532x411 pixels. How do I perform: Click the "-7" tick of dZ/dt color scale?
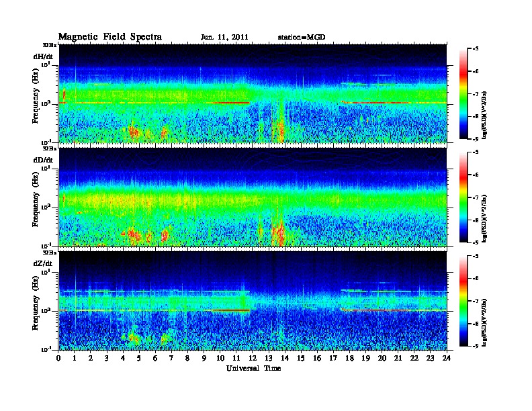(476, 301)
